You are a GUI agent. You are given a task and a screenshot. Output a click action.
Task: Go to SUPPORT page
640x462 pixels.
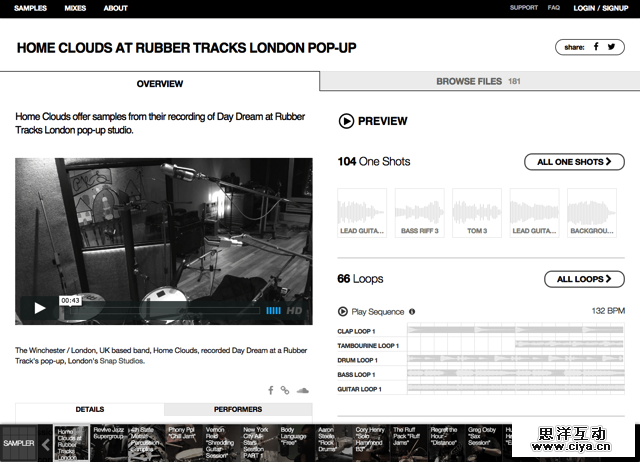coord(524,7)
